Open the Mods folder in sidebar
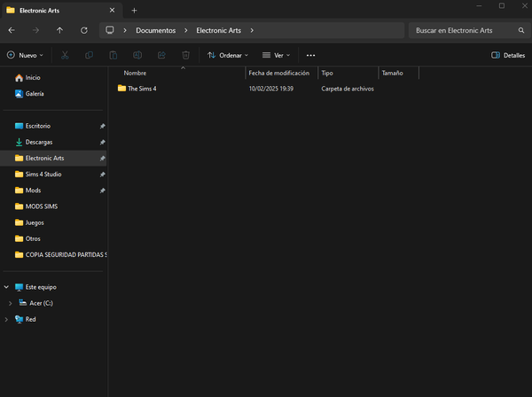532x397 pixels. point(33,191)
